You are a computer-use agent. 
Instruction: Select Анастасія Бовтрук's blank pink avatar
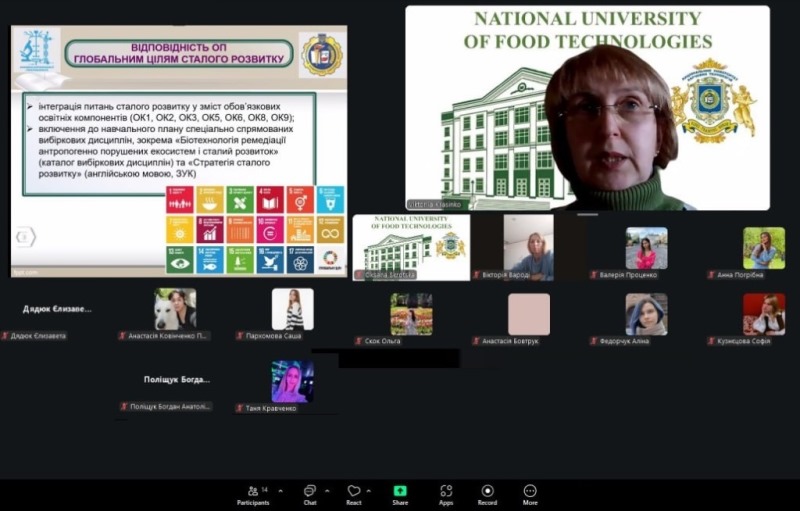pos(529,314)
